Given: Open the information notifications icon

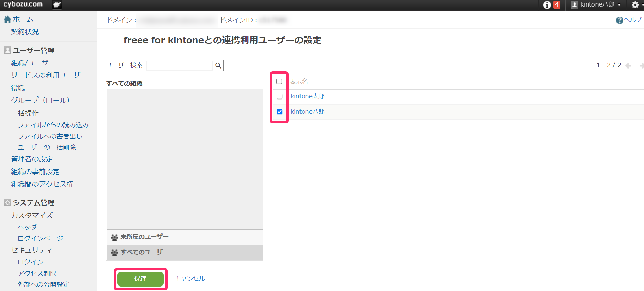Looking at the screenshot, I should pos(547,5).
